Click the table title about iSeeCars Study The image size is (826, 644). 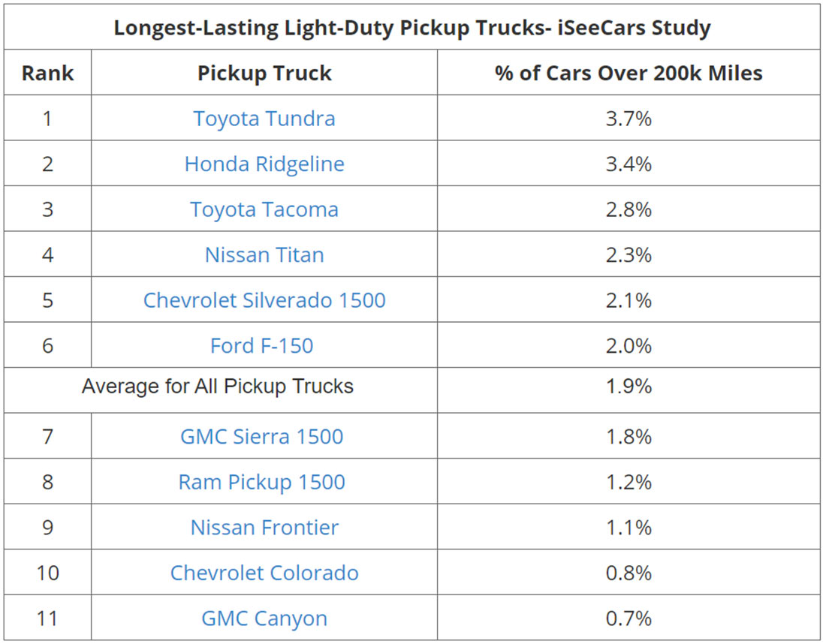(412, 28)
